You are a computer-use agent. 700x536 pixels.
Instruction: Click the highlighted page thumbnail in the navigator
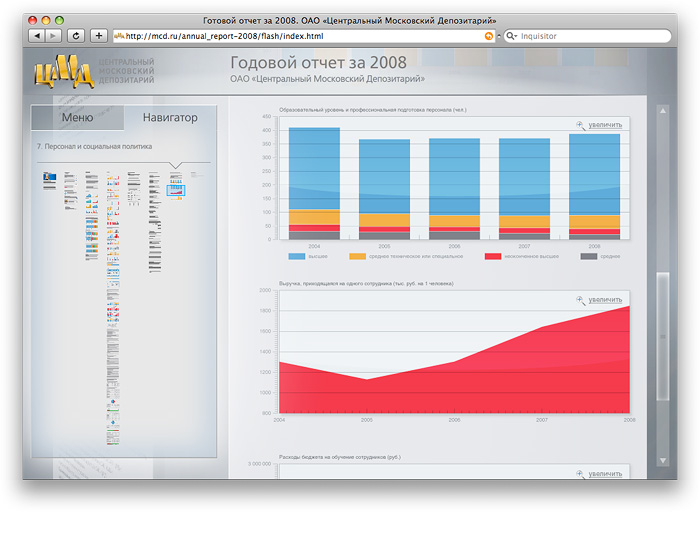(x=176, y=190)
